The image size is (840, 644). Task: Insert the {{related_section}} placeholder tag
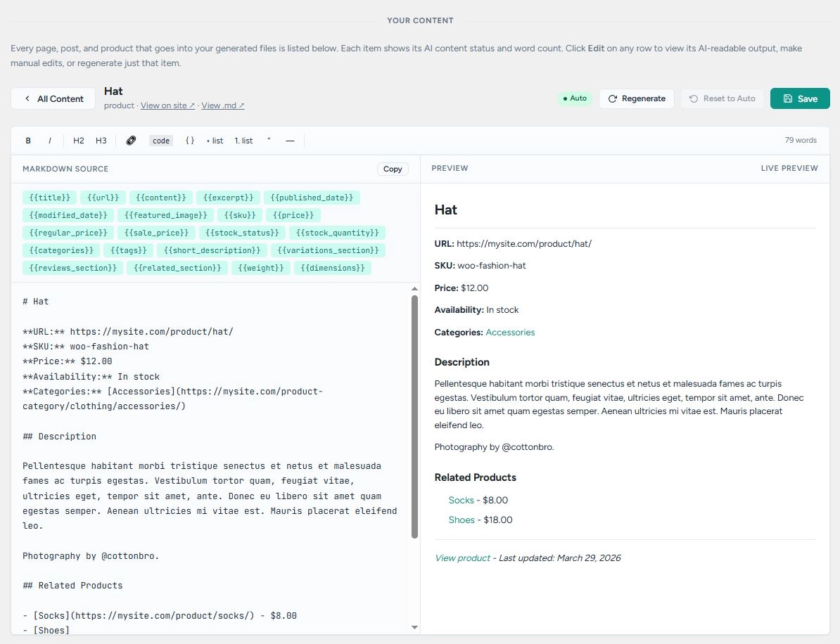(177, 268)
